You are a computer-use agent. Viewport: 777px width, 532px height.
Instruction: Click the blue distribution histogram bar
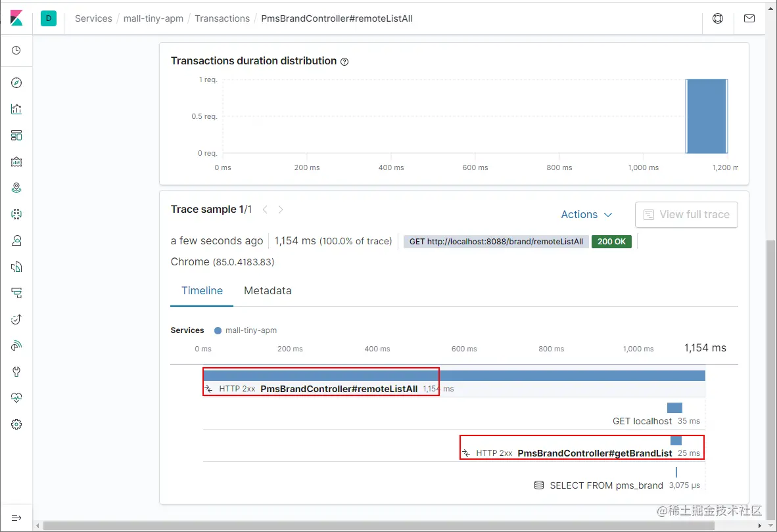pyautogui.click(x=707, y=116)
